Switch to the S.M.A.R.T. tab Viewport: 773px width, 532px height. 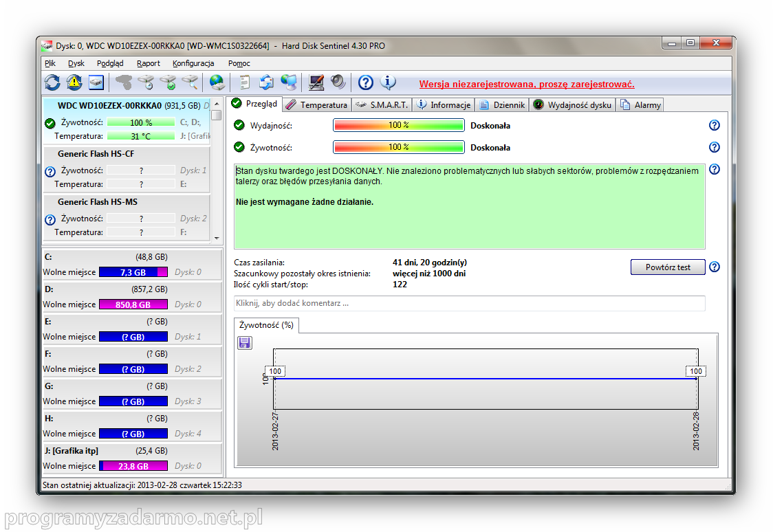(382, 105)
